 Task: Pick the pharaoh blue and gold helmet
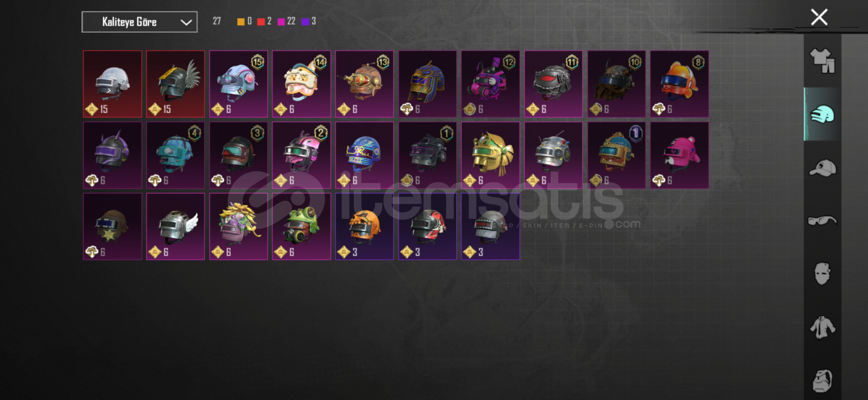pyautogui.click(x=428, y=84)
